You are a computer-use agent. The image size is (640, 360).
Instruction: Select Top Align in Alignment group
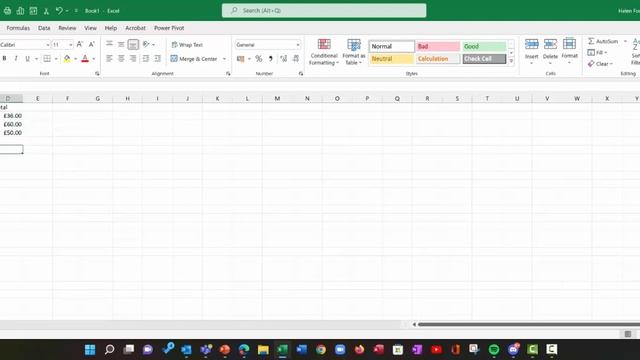click(109, 44)
